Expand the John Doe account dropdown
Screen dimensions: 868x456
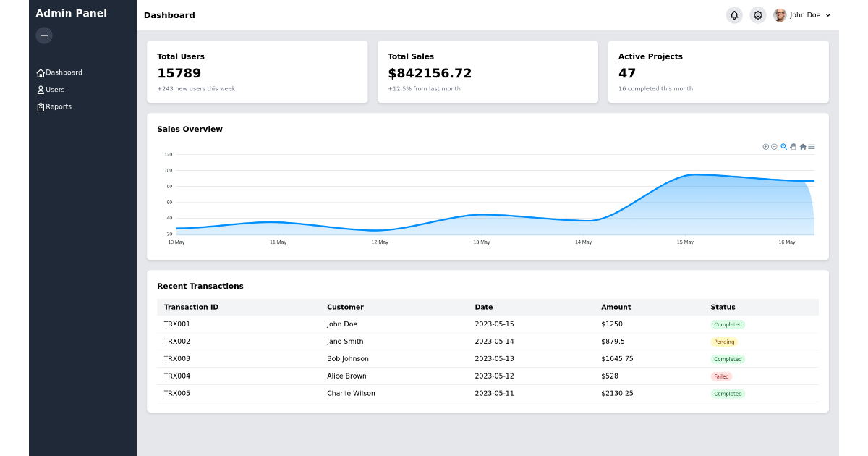[804, 14]
